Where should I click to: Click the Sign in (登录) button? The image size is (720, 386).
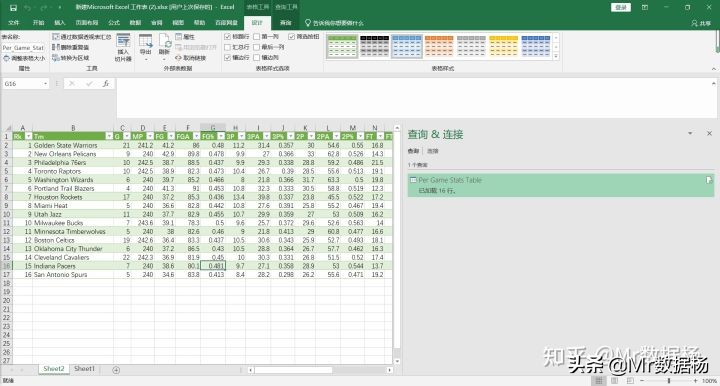pyautogui.click(x=621, y=7)
